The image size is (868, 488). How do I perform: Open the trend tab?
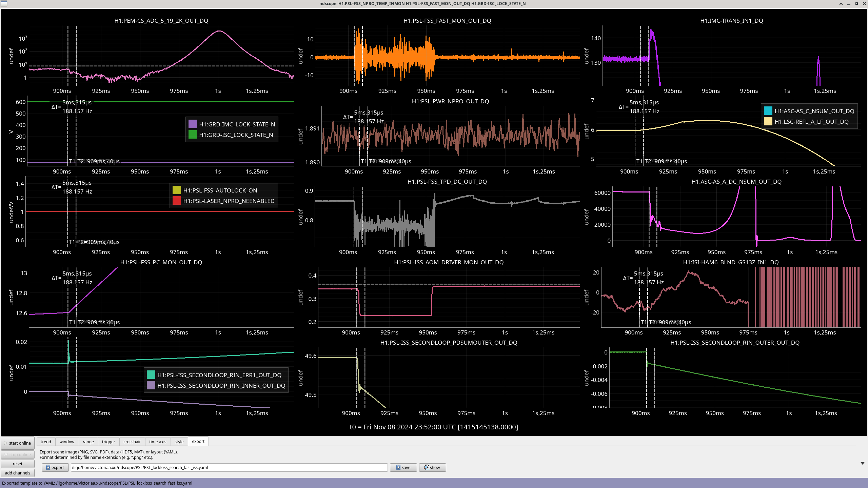pyautogui.click(x=46, y=442)
